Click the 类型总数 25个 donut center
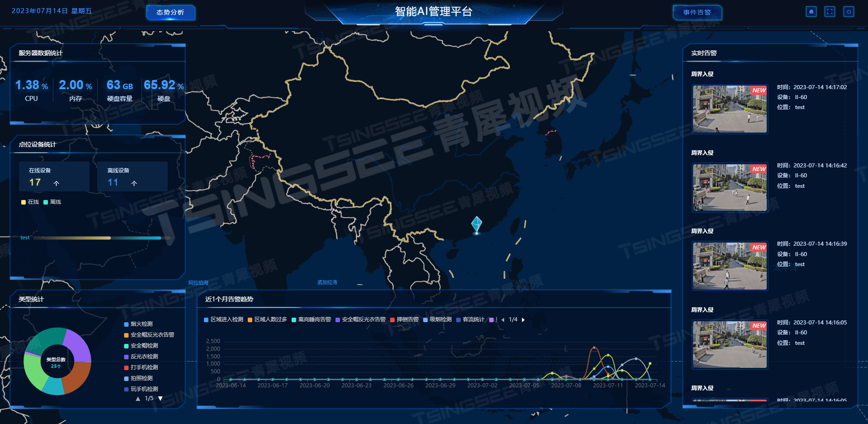Screen dimensions: 868x424 click(x=56, y=363)
